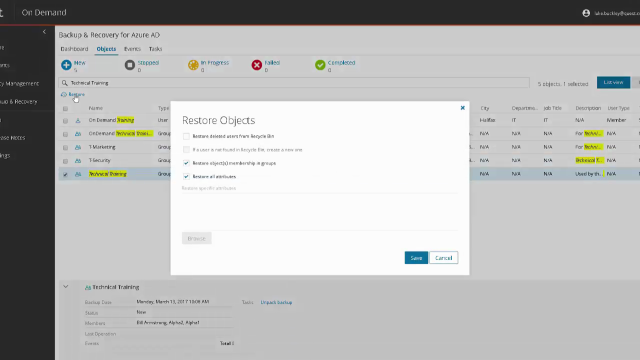Screen dimensions: 640x360
Task: Open the Dashboard tab
Action: (x=74, y=49)
